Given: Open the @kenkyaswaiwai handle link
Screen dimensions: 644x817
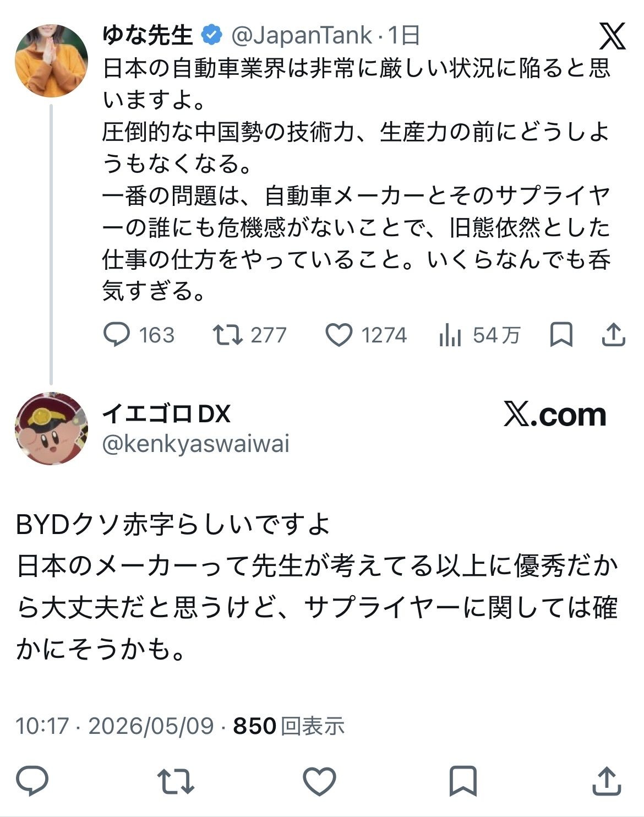Looking at the screenshot, I should (196, 444).
